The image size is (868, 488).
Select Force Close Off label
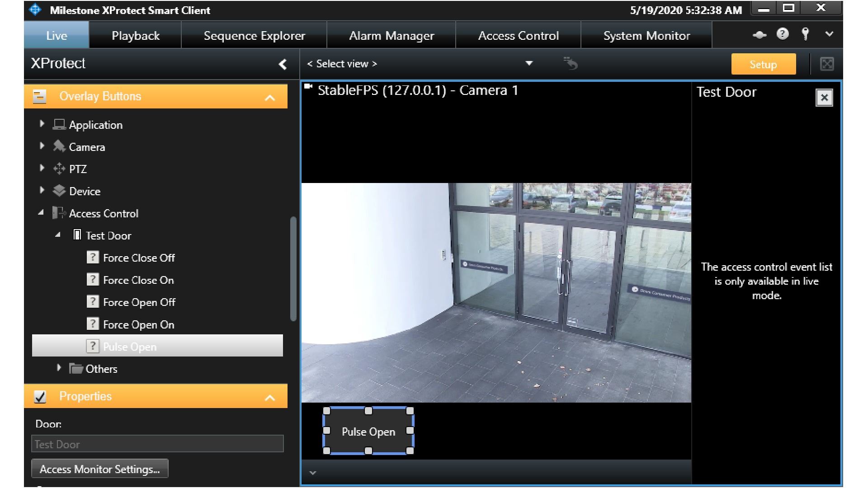[139, 258]
